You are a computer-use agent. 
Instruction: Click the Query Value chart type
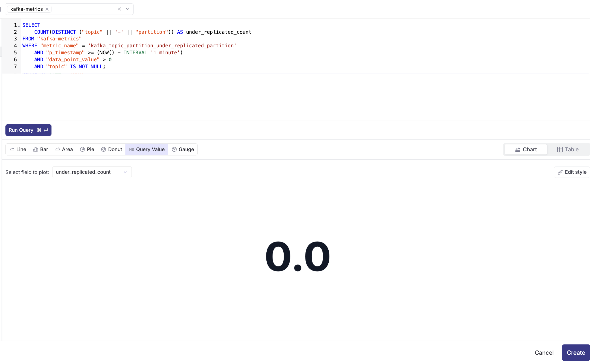click(x=147, y=149)
